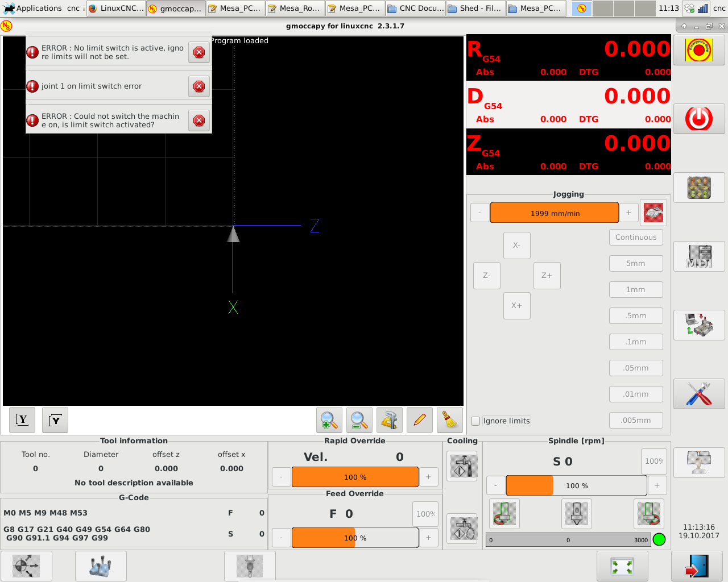Open MDI mode

tap(699, 256)
